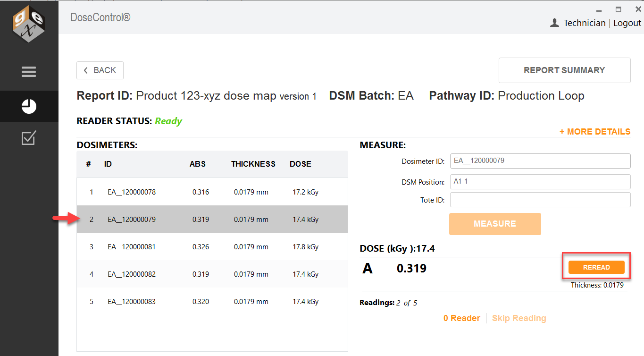Click the Ready reader status text
Screen dimensions: 644x356
pos(168,121)
